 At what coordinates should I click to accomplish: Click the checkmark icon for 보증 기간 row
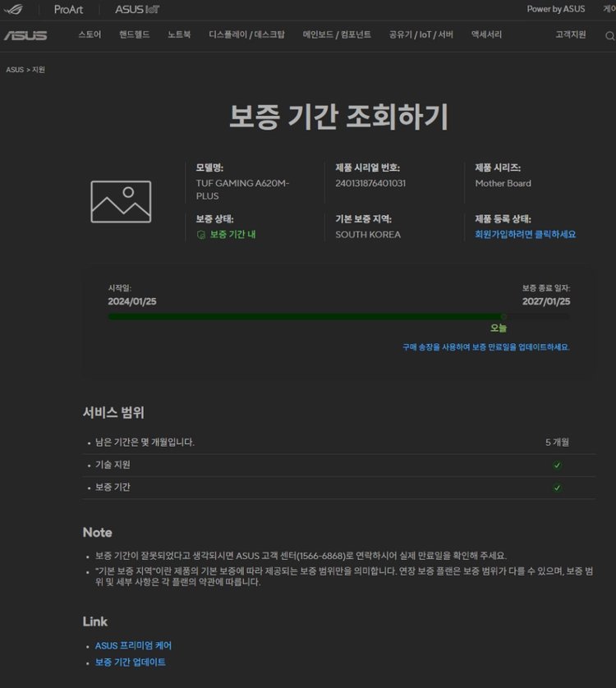557,488
